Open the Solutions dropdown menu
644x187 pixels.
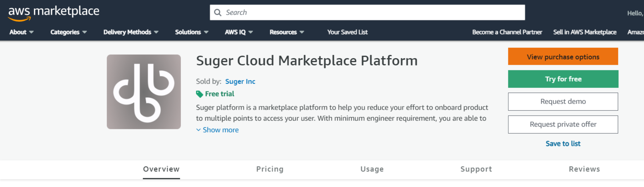tap(191, 32)
